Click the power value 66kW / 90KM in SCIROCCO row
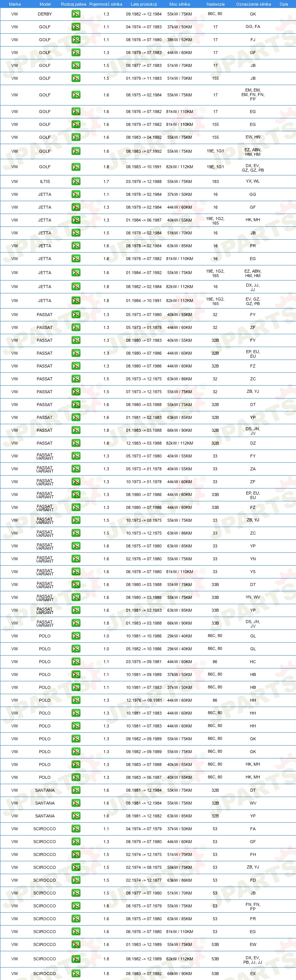Image resolution: width=296 pixels, height=980 pixels. 179,974
